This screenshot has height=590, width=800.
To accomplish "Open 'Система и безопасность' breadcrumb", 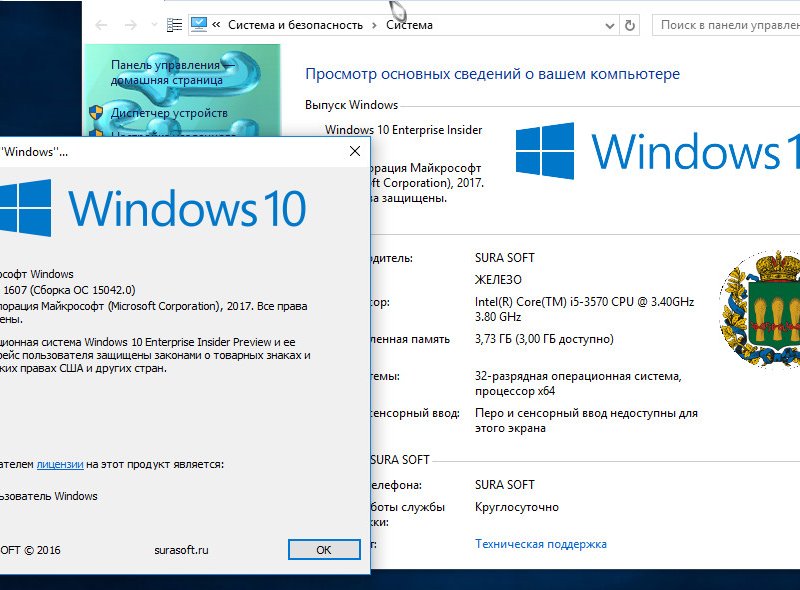I will pos(295,25).
